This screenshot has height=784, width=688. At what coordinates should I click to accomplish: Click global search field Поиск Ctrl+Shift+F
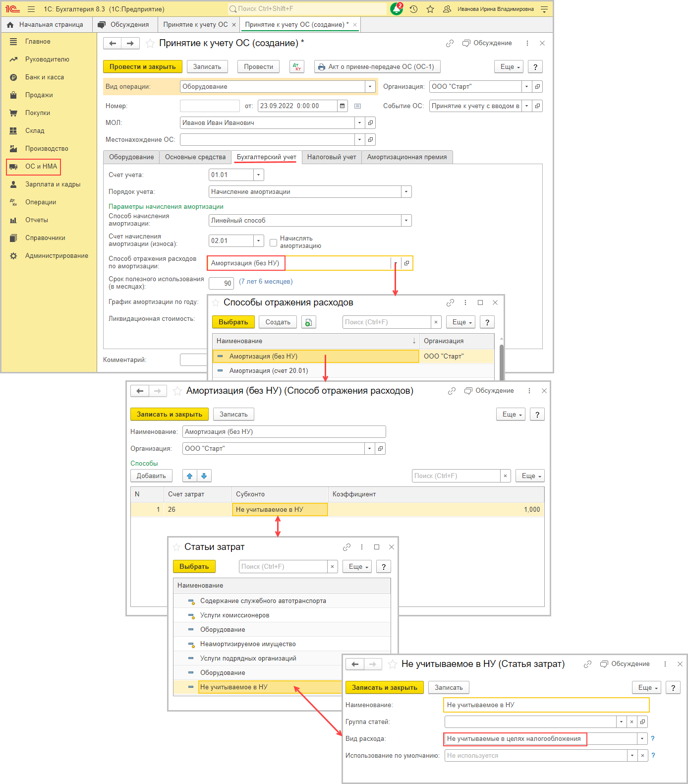(307, 9)
